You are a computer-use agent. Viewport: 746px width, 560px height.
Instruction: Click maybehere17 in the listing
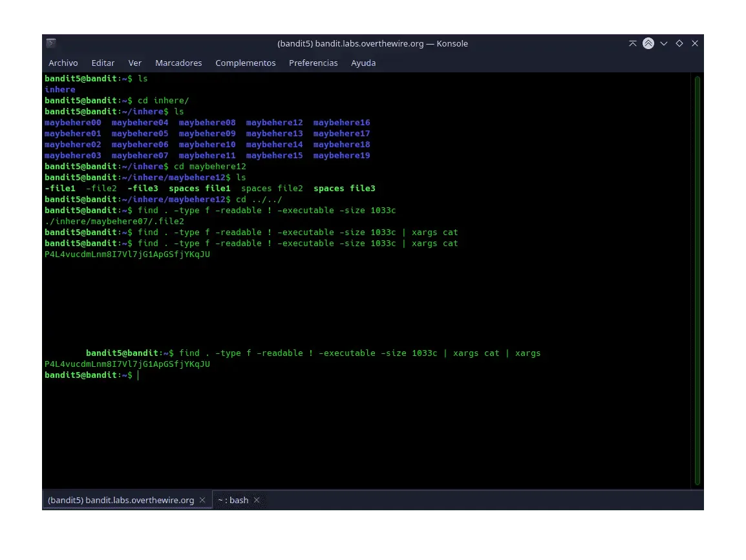[x=341, y=134]
